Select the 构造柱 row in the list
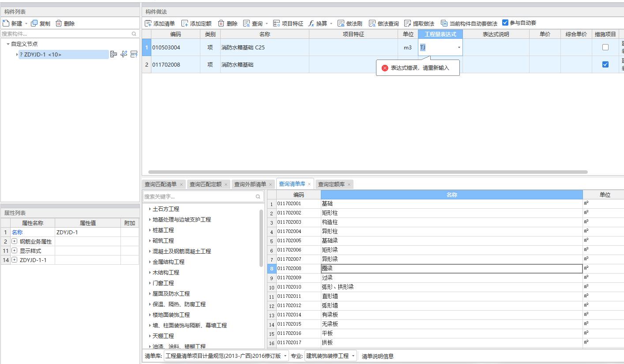624x364 pixels. [446, 222]
